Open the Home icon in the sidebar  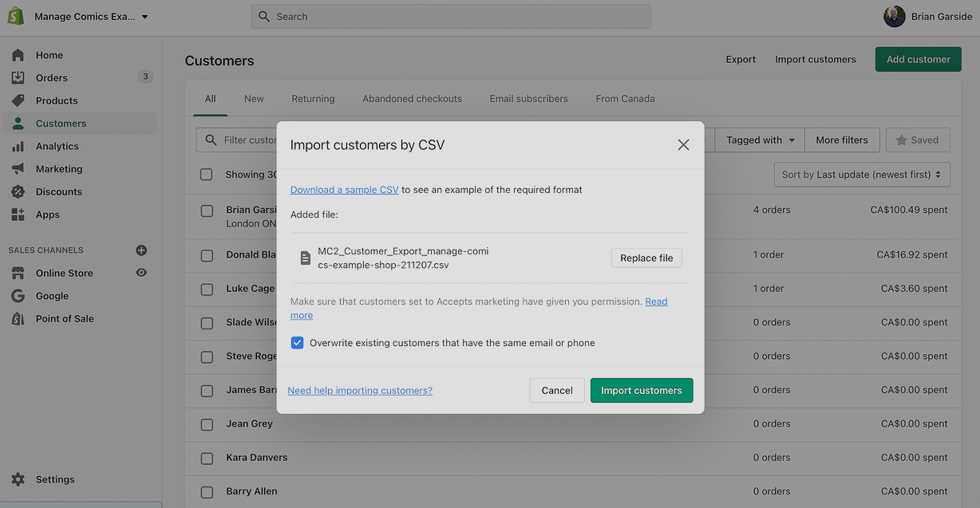(18, 55)
